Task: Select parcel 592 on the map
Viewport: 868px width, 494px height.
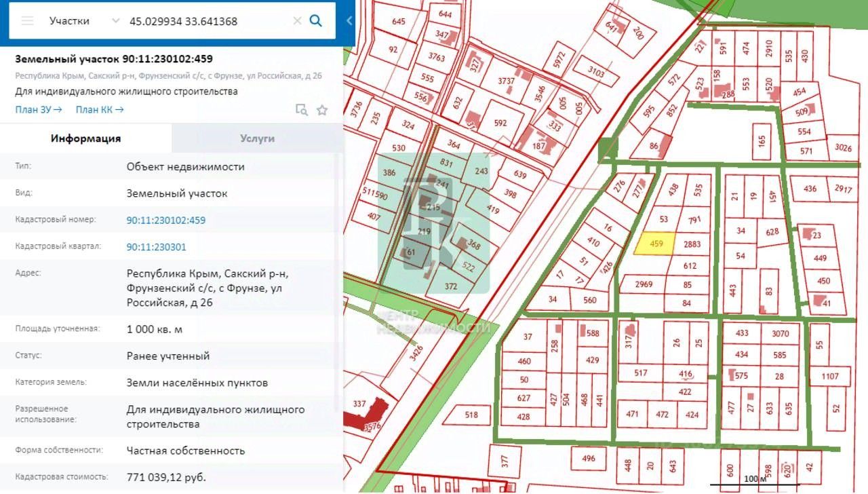Action: click(x=500, y=123)
